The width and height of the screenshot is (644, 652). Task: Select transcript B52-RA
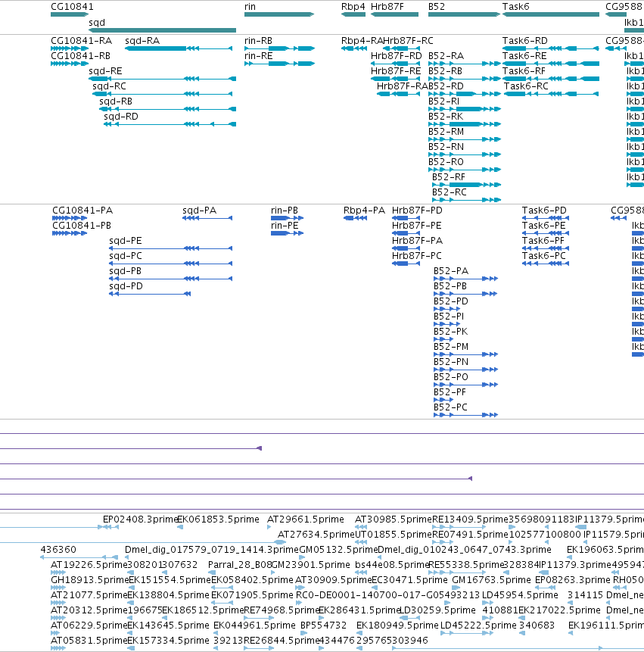point(465,64)
